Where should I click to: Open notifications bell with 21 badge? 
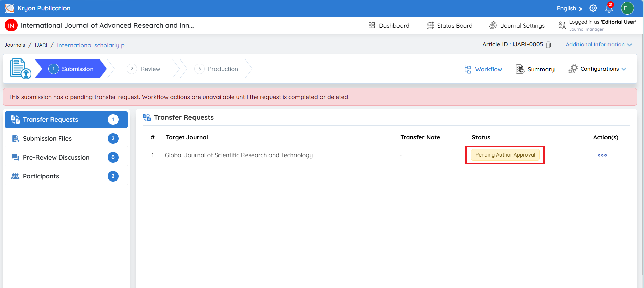[609, 7]
